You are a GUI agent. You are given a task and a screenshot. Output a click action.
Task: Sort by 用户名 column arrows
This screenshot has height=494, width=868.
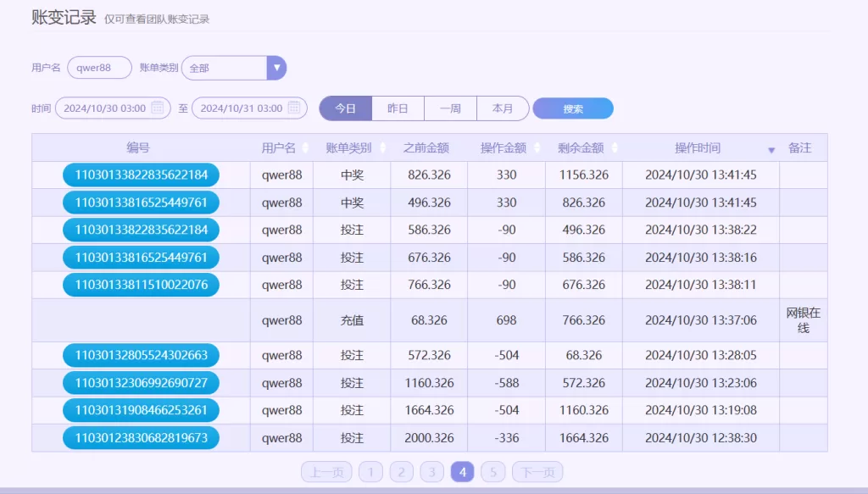(305, 148)
